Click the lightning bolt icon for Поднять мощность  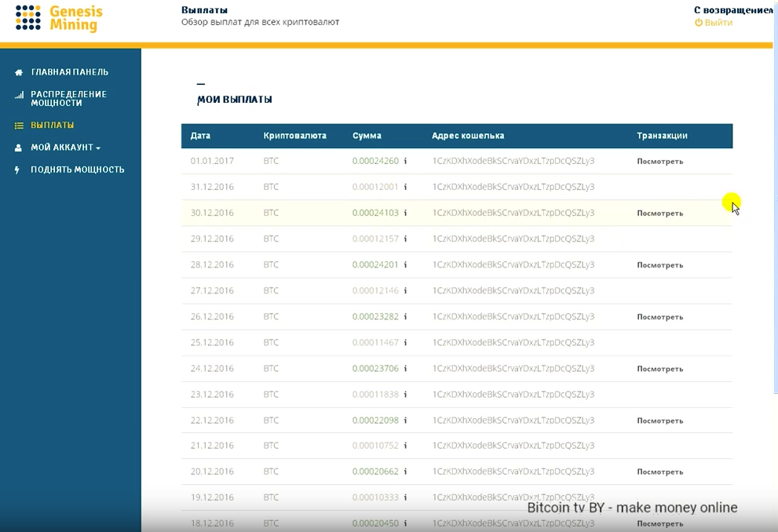[18, 170]
